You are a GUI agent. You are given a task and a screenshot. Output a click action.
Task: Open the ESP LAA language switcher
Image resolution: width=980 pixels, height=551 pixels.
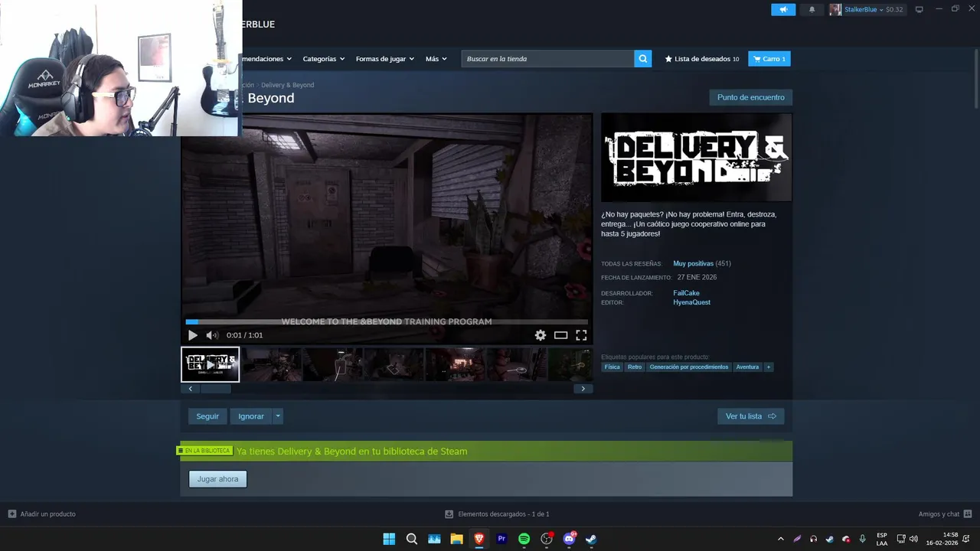click(882, 539)
